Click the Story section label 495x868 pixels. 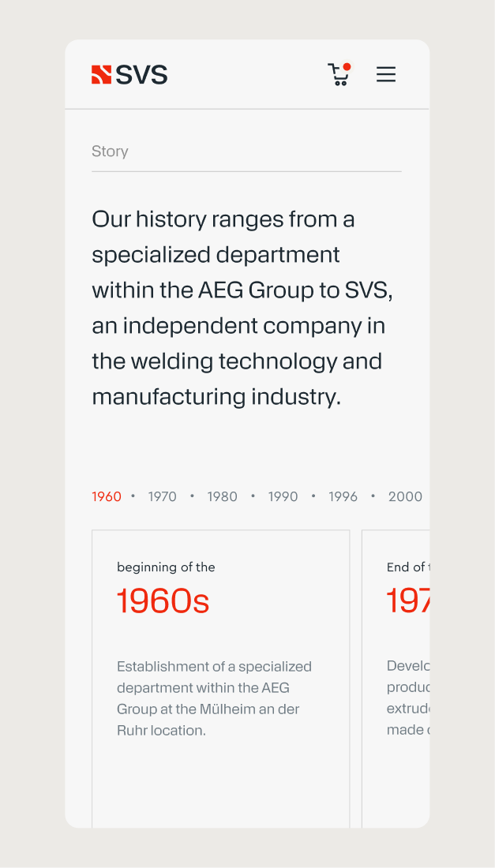point(110,152)
